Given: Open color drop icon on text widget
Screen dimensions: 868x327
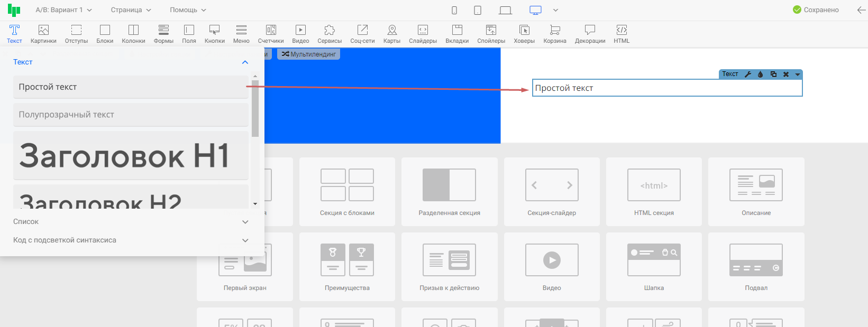Looking at the screenshot, I should pos(761,74).
